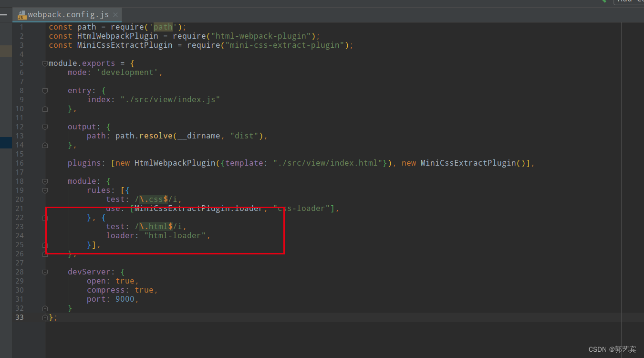
Task: Click the __dirname identifier
Action: click(198, 136)
